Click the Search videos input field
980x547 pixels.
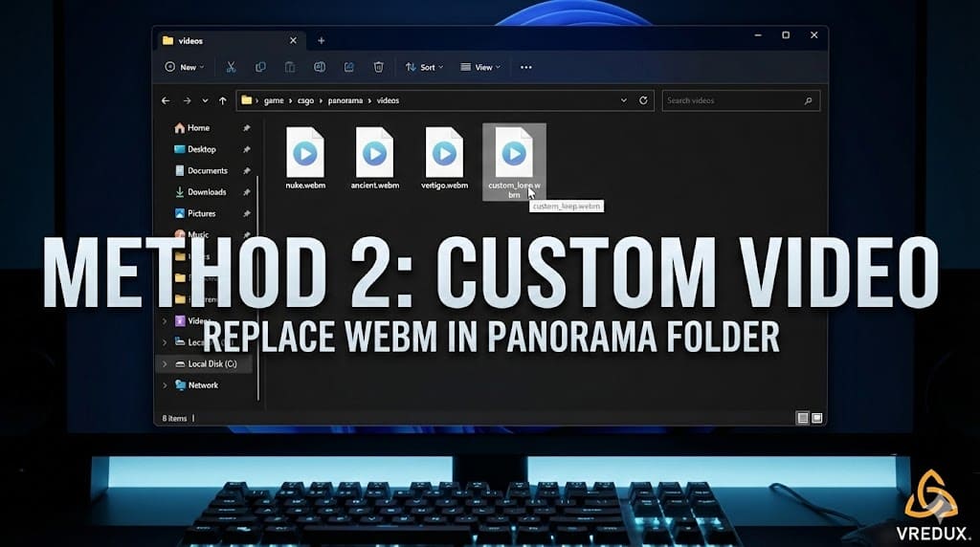click(x=741, y=100)
